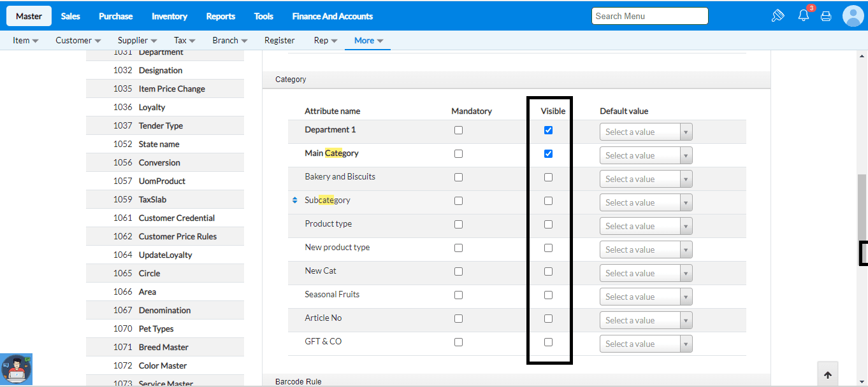Viewport: 868px width, 387px height.
Task: Check Visible for Bakery and Biscuits
Action: point(548,178)
